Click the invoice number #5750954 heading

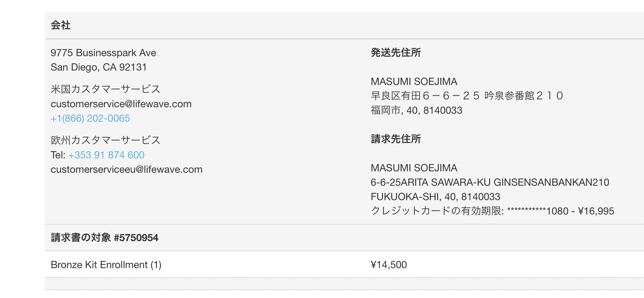[x=105, y=238]
